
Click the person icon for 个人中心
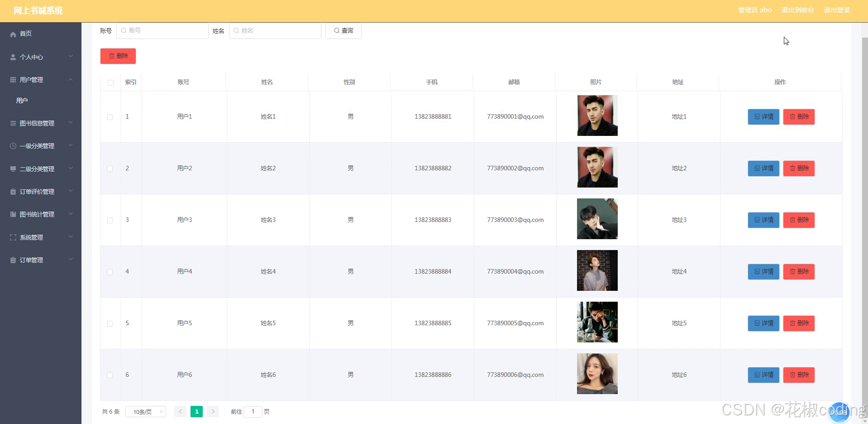click(x=13, y=57)
